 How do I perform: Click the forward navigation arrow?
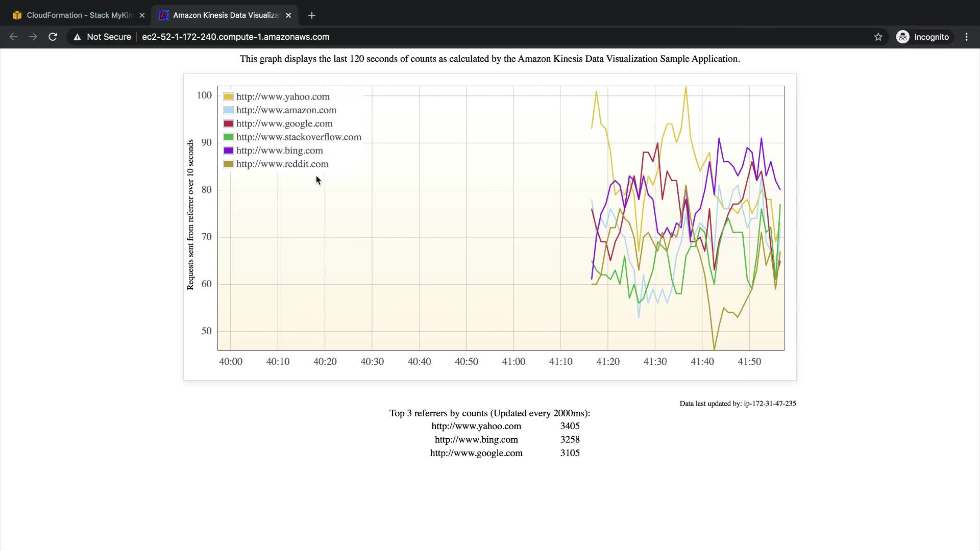(x=33, y=37)
